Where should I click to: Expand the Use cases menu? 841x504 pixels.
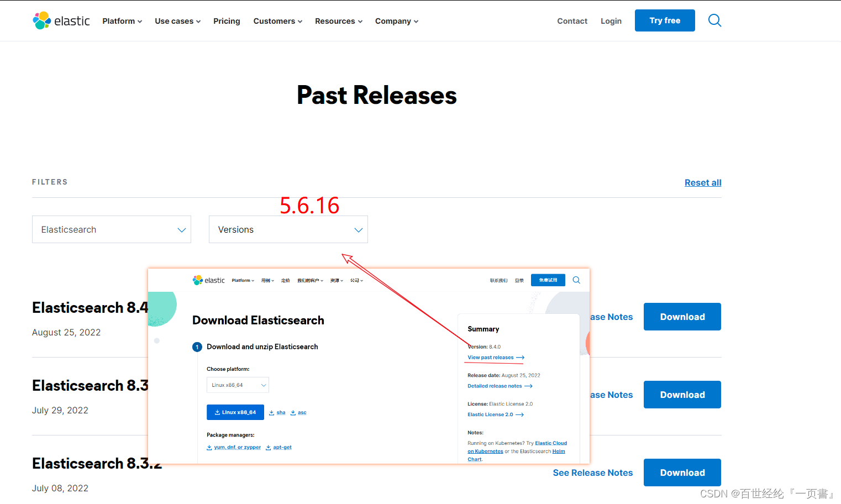click(177, 21)
